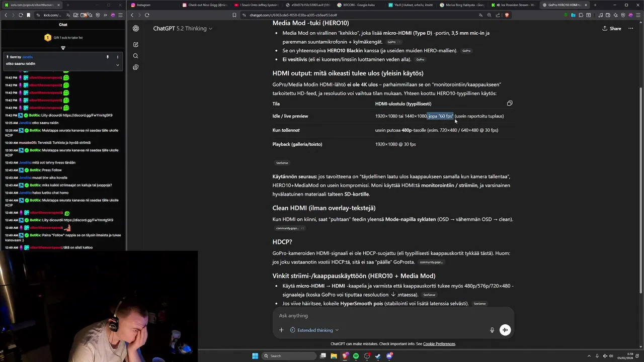Click the table cell '1920×1080 @ 30 fps'
The width and height of the screenshot is (644, 362).
395,144
